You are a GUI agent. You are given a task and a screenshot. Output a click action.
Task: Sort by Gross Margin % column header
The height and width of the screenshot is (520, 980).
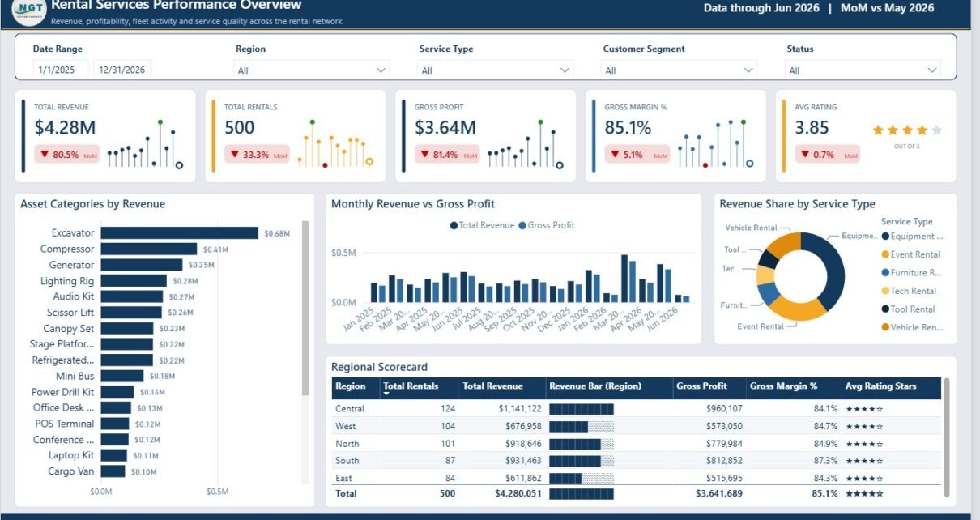point(783,386)
